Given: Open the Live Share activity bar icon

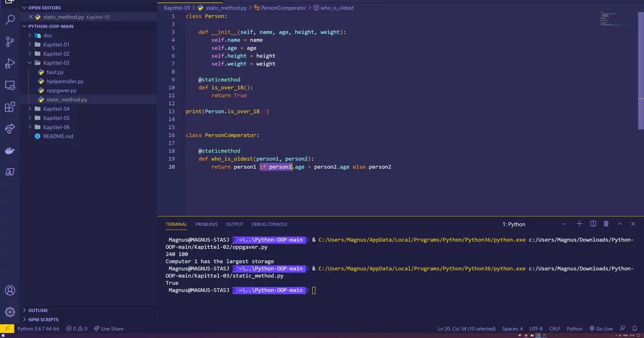Looking at the screenshot, I should 10,129.
